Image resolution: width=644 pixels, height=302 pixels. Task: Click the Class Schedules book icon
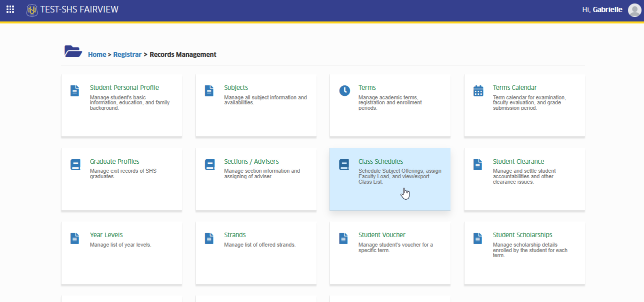pos(343,165)
